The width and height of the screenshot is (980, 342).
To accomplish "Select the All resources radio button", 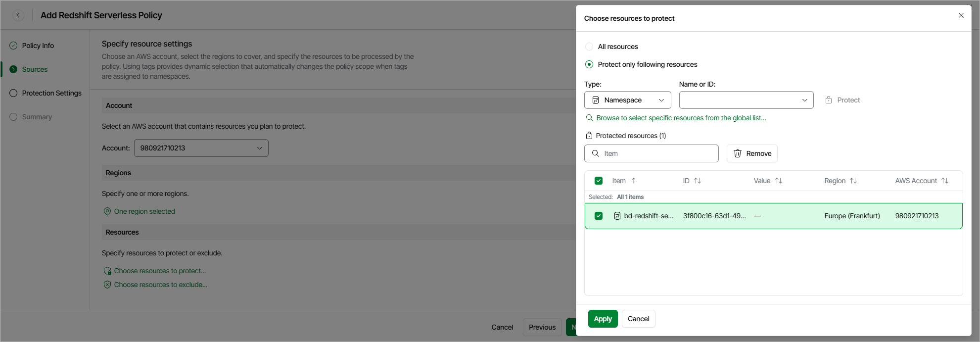I will click(x=589, y=47).
